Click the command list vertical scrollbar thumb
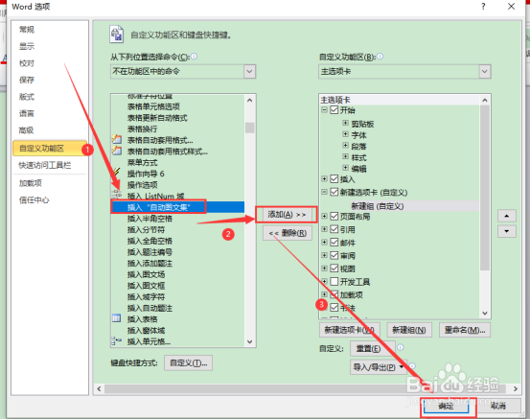Viewport: 530px width, 420px height. [250, 128]
